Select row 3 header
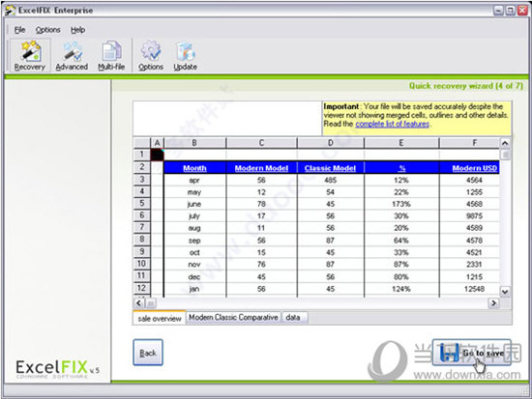This screenshot has width=532, height=399. pos(142,180)
